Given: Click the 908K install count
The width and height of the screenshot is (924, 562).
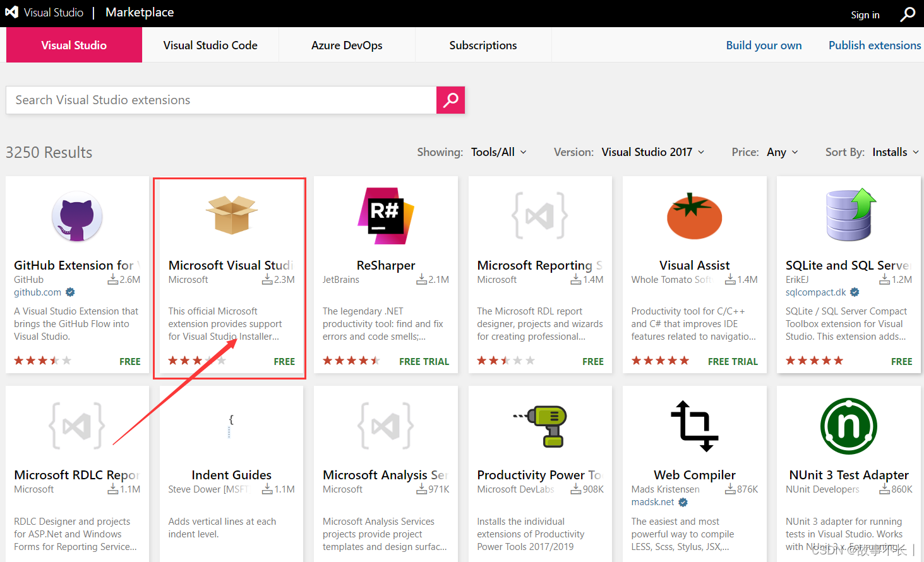Looking at the screenshot, I should [593, 489].
